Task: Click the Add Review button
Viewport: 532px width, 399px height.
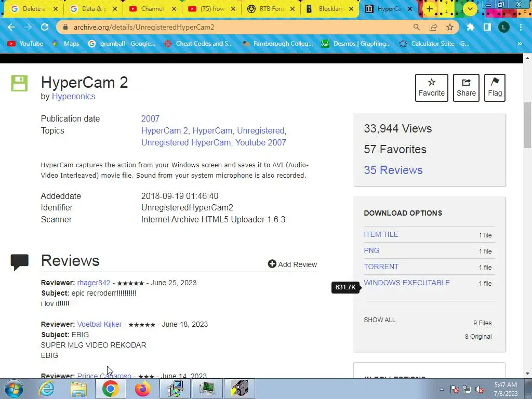Action: tap(292, 264)
